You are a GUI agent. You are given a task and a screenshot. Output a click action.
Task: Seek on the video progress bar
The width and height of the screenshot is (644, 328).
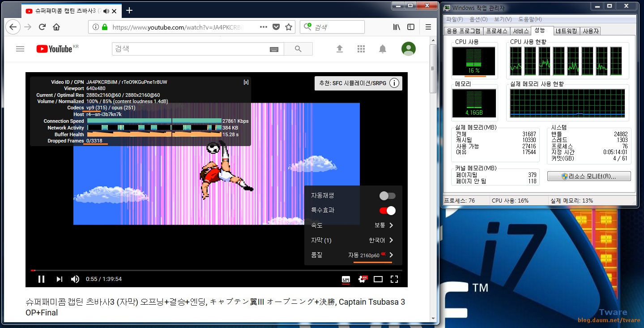point(217,270)
